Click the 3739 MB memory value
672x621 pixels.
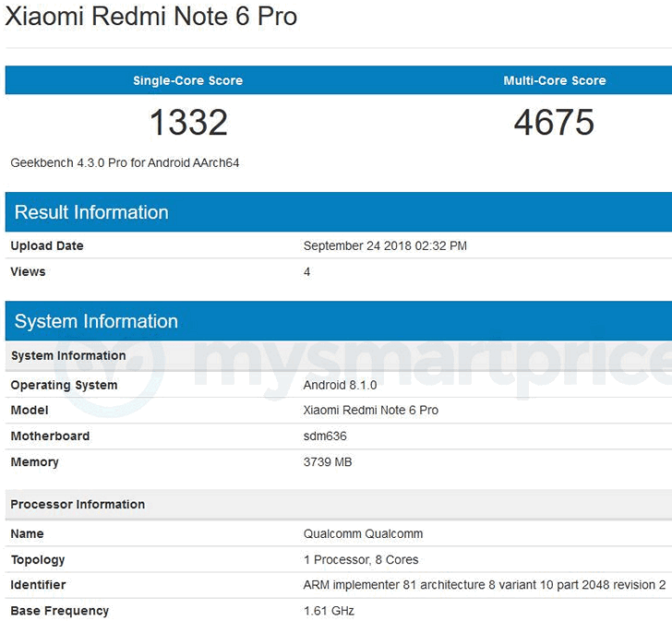[x=328, y=462]
